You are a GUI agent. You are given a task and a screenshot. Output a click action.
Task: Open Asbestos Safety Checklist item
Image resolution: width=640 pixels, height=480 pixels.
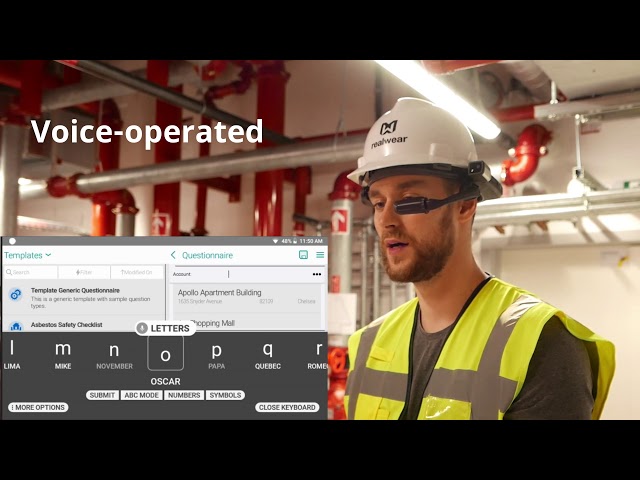click(84, 324)
